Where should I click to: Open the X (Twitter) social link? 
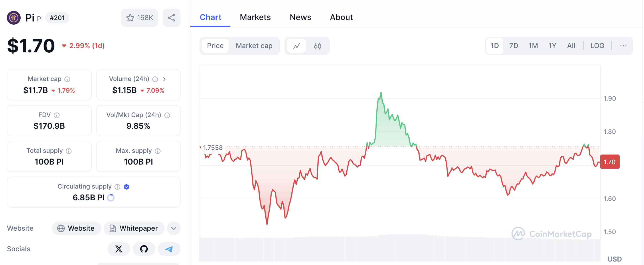pos(118,249)
